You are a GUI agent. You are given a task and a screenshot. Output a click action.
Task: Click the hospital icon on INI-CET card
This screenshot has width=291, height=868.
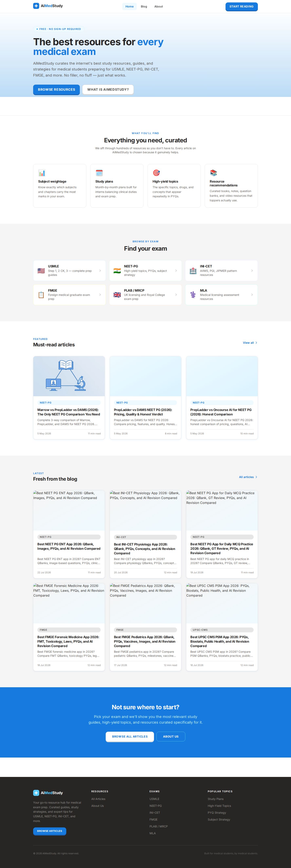(x=193, y=271)
